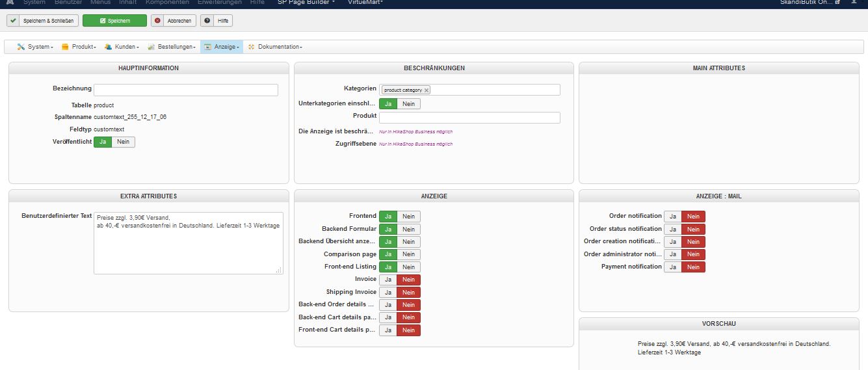The height and width of the screenshot is (370, 868).
Task: Enable Shipping Invoice with Ja
Action: tap(388, 292)
